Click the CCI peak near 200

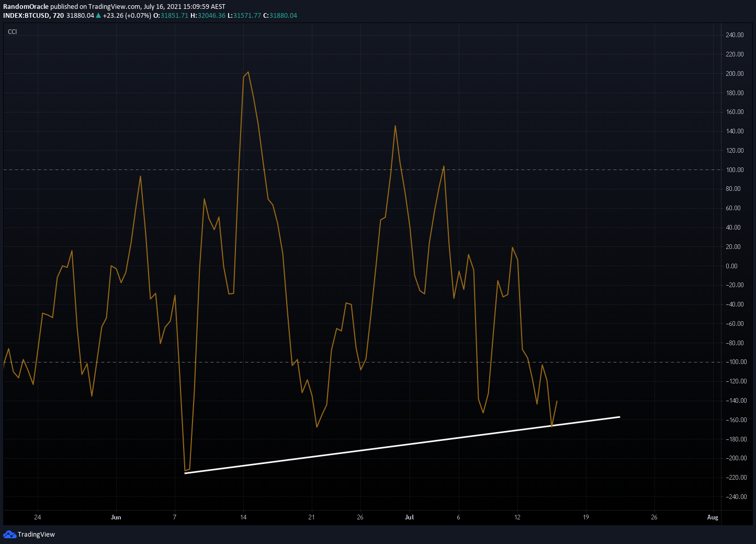pyautogui.click(x=247, y=72)
